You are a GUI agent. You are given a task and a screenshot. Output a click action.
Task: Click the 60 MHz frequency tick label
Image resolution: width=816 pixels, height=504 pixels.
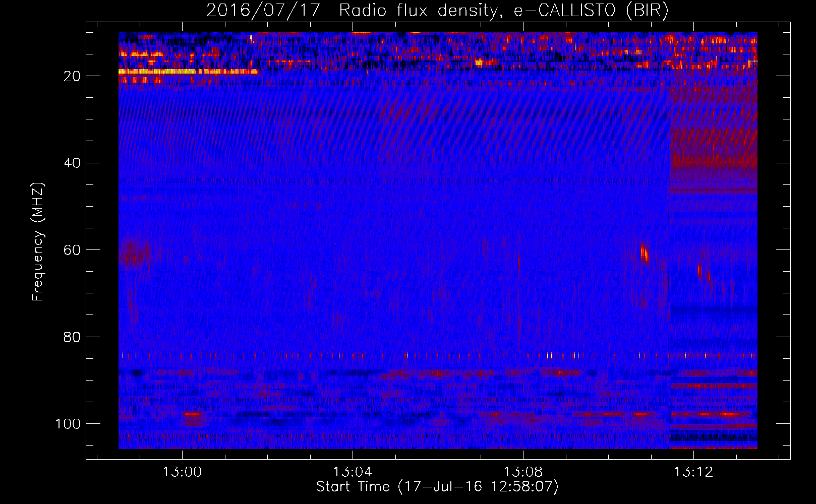pyautogui.click(x=72, y=250)
